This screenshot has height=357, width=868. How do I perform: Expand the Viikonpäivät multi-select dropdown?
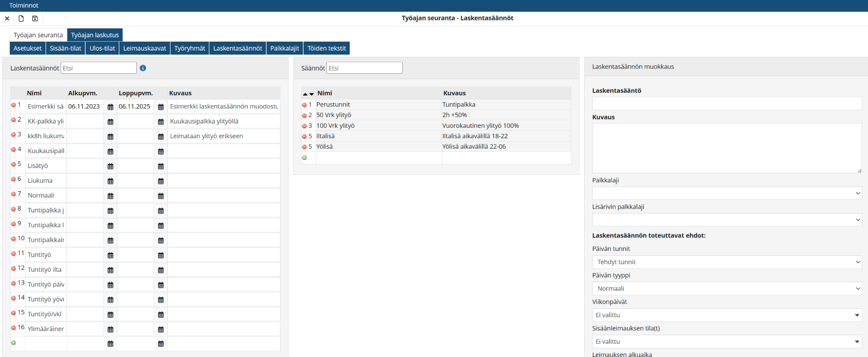726,315
